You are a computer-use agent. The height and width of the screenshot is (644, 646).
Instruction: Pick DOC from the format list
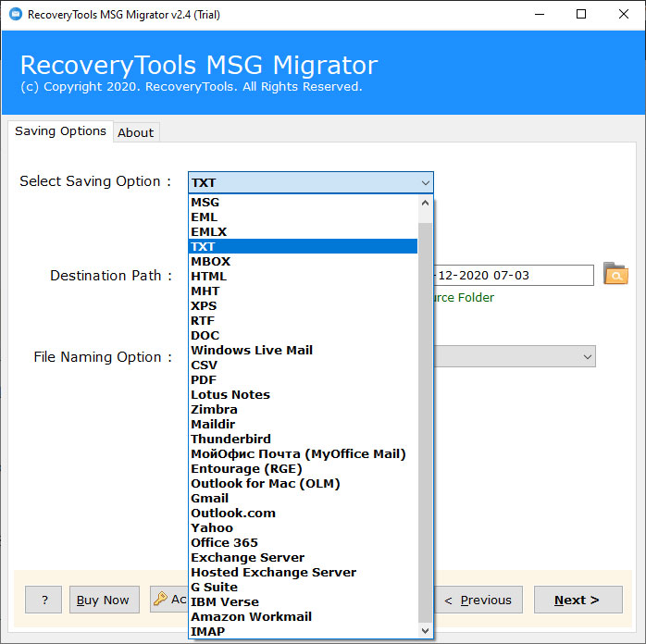[303, 336]
